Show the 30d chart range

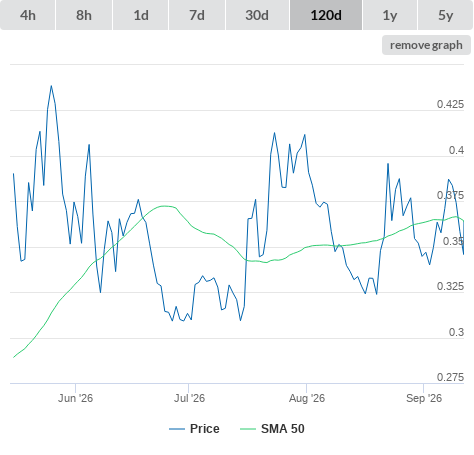pyautogui.click(x=257, y=15)
